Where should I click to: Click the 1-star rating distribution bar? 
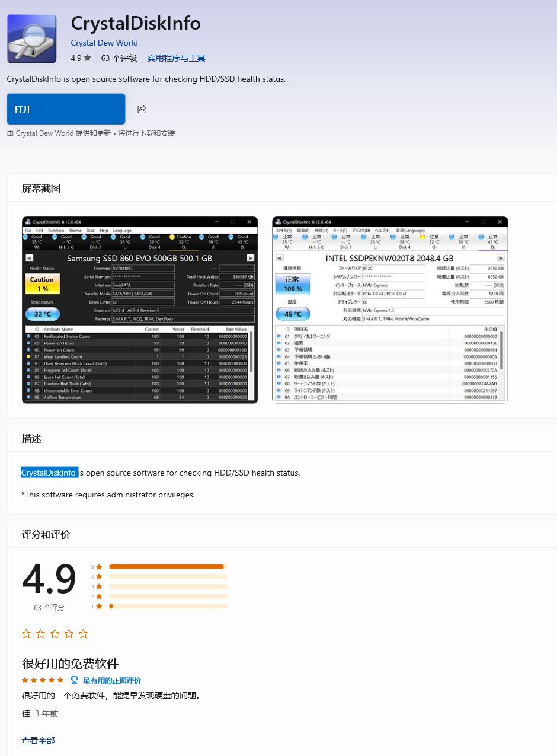click(168, 606)
